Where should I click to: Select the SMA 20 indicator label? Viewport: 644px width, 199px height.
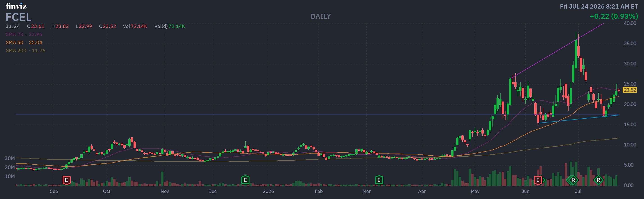(x=14, y=34)
